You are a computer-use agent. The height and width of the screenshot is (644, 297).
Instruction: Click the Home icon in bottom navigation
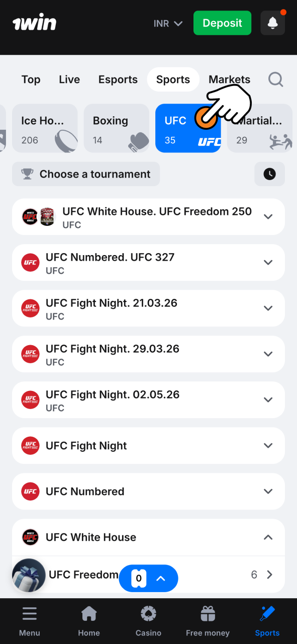point(89,613)
